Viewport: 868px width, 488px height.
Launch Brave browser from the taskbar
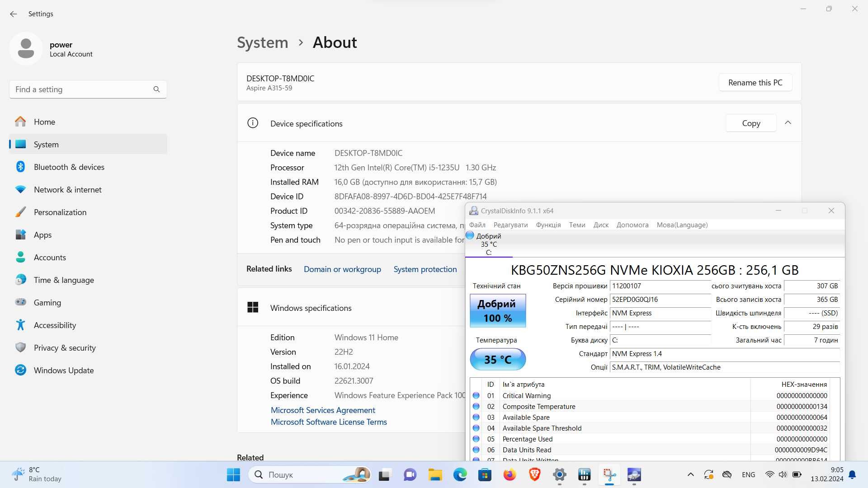click(535, 474)
